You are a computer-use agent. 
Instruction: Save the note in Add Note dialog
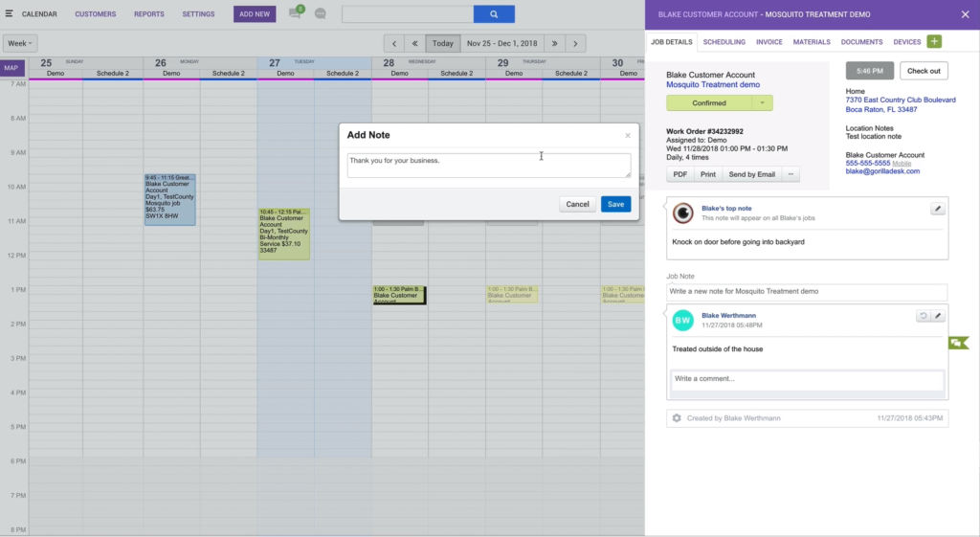[615, 204]
